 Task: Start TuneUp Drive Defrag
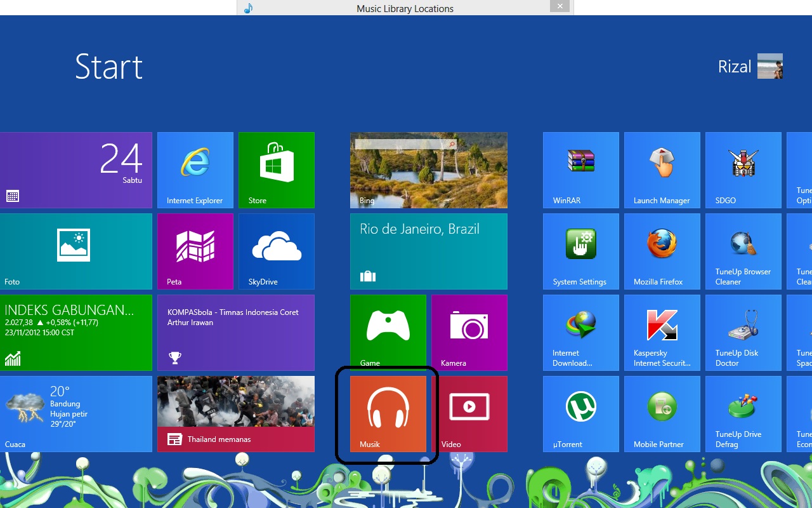coord(743,413)
